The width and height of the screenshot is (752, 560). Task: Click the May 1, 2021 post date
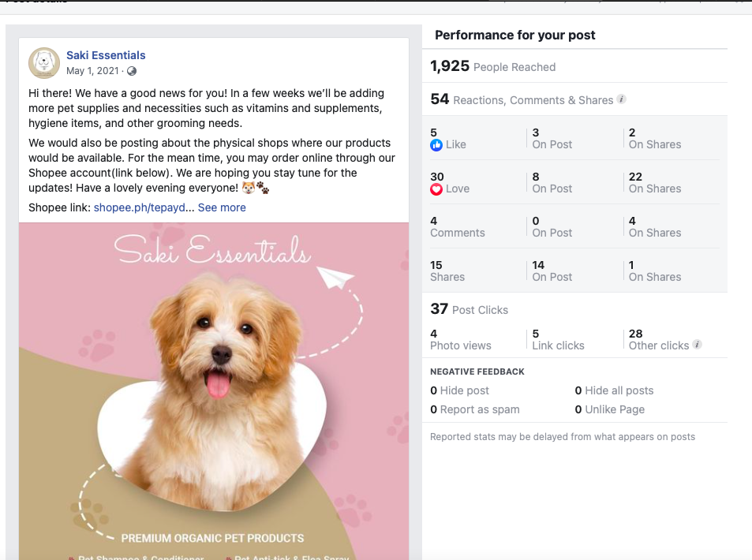tap(92, 71)
